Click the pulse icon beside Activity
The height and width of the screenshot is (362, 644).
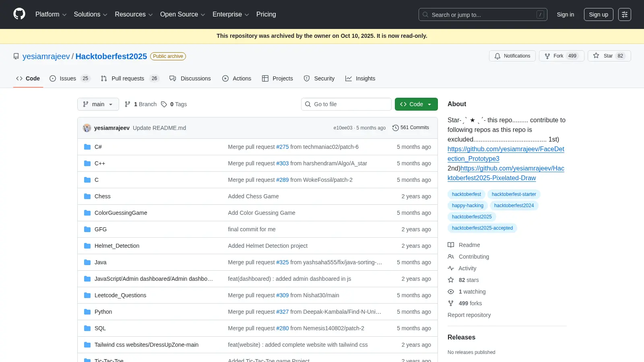[451, 268]
